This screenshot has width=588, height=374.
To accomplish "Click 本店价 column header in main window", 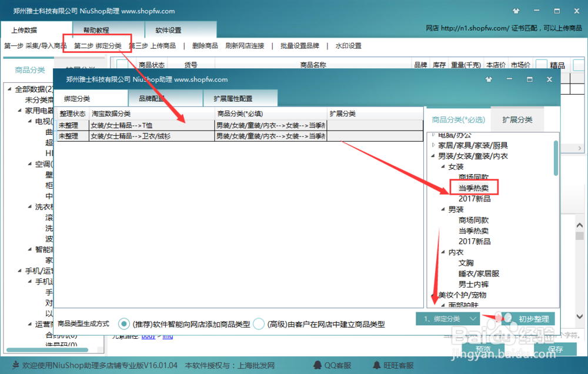I will coord(496,65).
